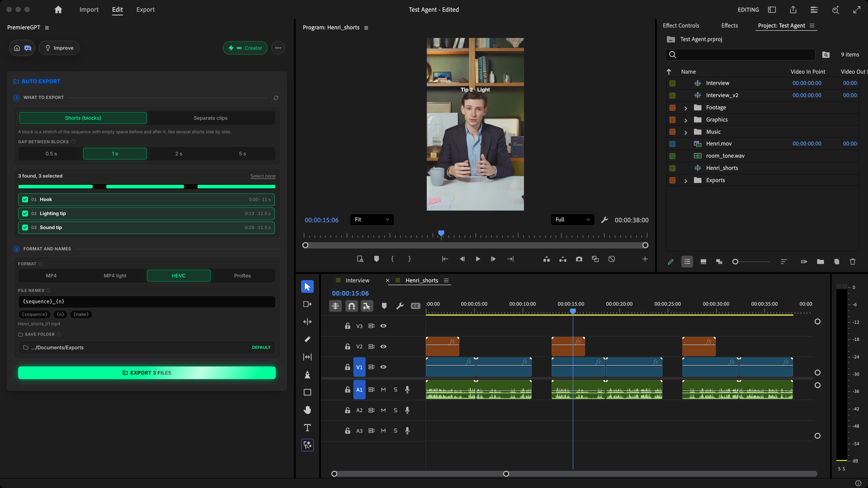Select the Rectangle tool

tap(307, 392)
